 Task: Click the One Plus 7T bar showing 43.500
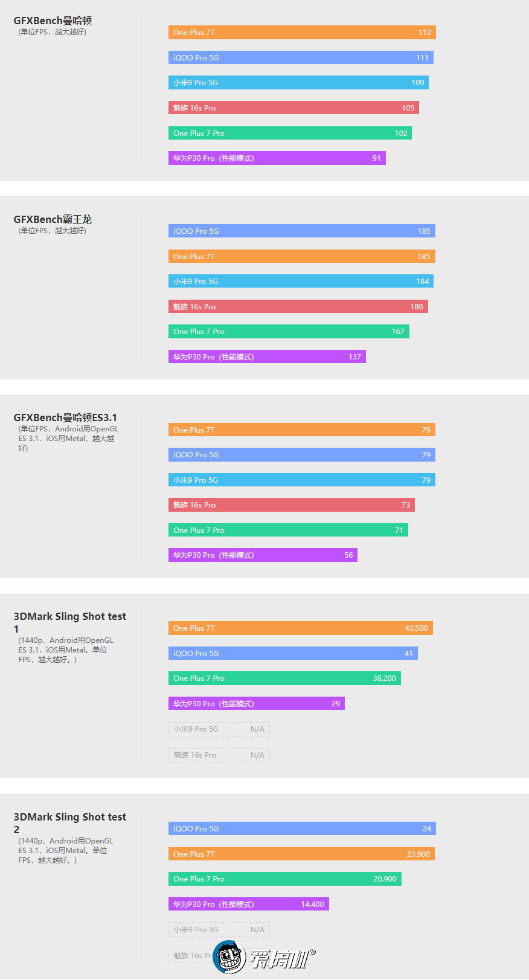[301, 628]
